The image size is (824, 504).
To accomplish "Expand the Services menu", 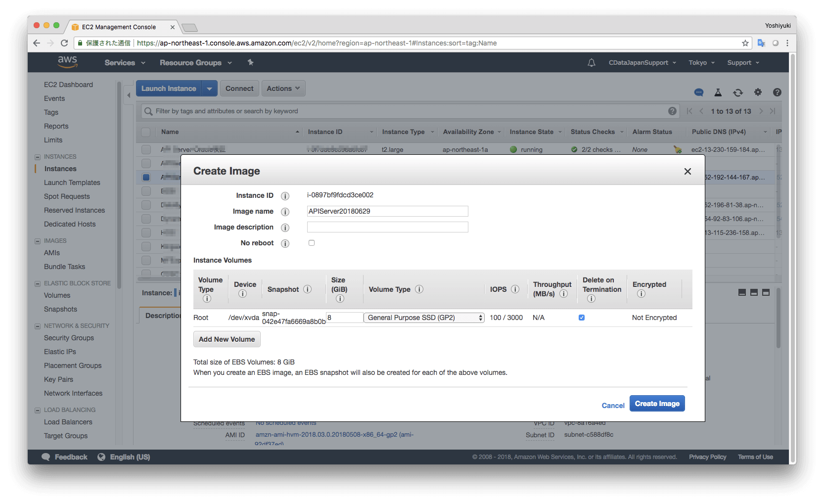I will (x=125, y=63).
